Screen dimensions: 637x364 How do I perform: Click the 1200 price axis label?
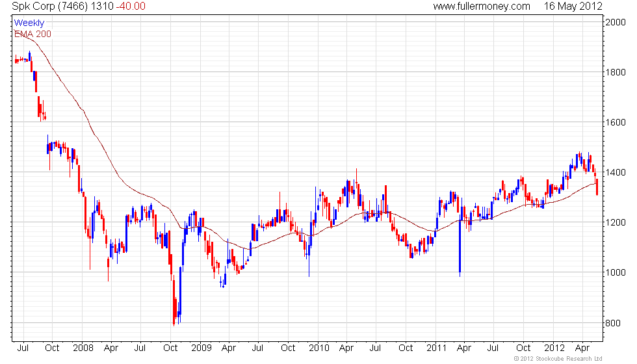tap(616, 222)
